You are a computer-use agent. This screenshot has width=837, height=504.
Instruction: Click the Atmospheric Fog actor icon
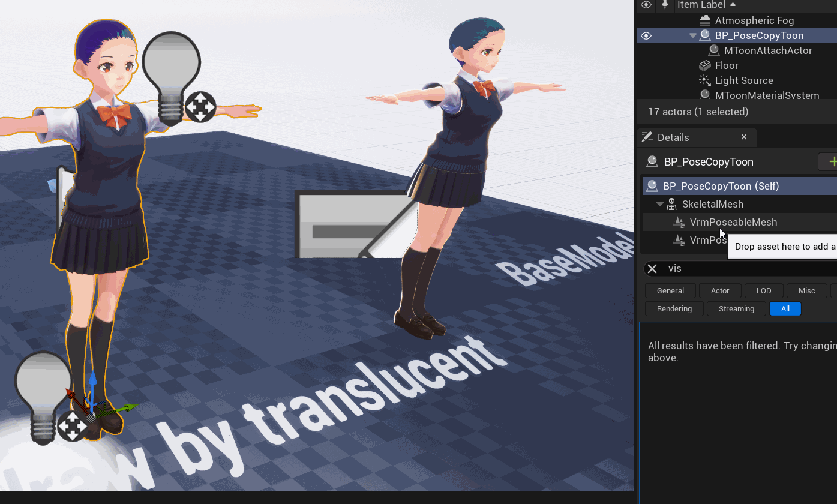(x=705, y=20)
